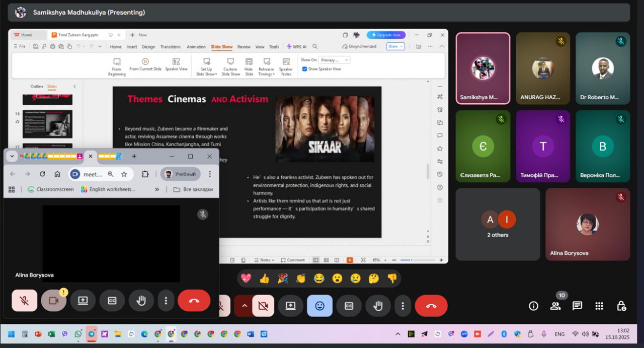Send the party popper emoji reaction
This screenshot has width=644, height=348.
283,279
